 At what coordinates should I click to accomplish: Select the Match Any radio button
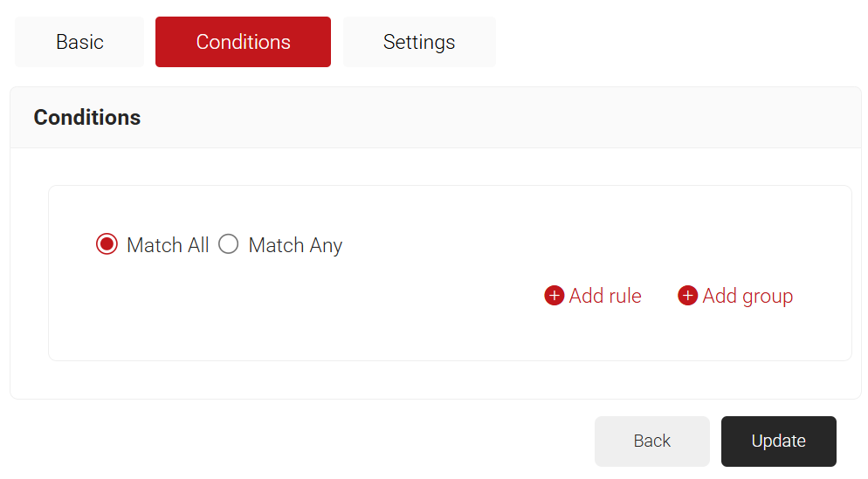click(228, 244)
